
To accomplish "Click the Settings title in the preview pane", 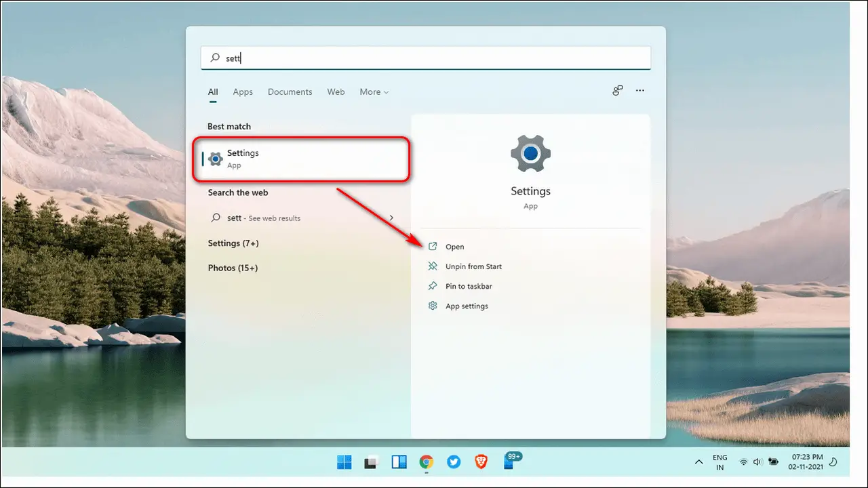I will tap(530, 191).
